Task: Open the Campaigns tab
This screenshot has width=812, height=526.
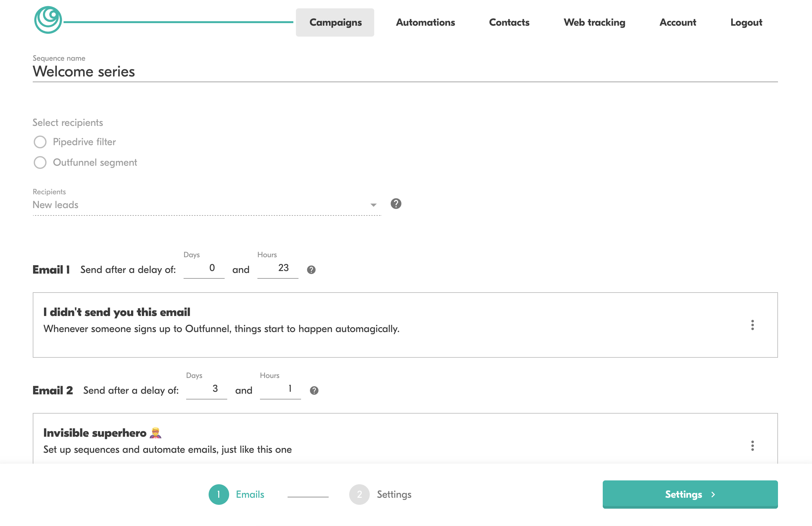Action: pyautogui.click(x=335, y=22)
